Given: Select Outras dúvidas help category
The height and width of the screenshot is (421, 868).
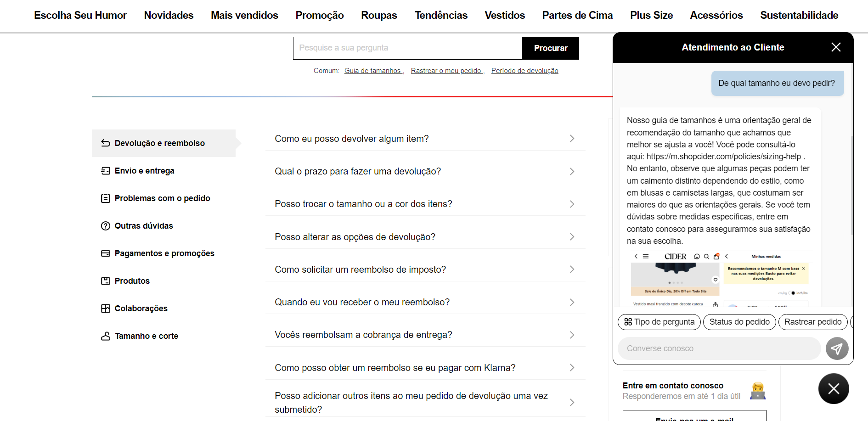Looking at the screenshot, I should coord(143,226).
